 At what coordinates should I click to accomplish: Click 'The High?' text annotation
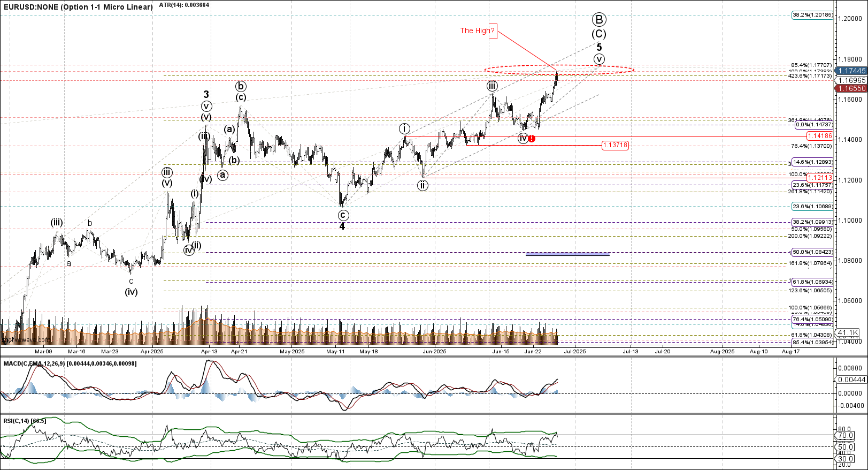(x=478, y=31)
